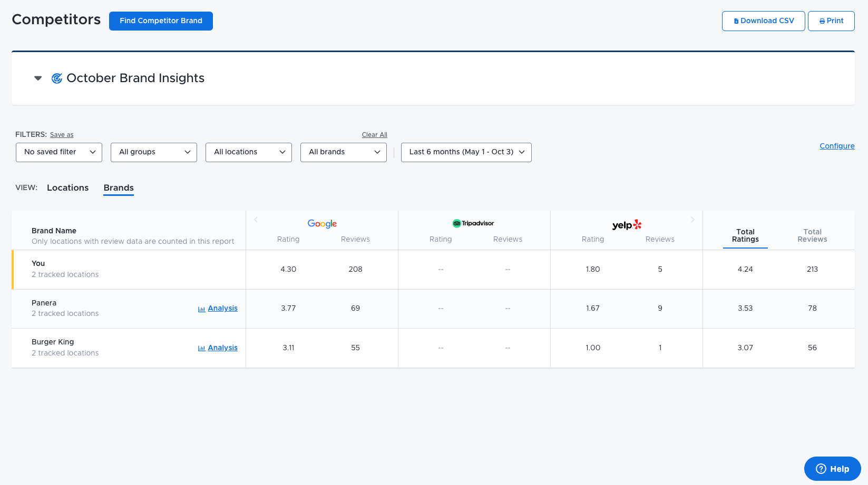Click the Yelp Rating column label
868x485 pixels.
point(593,239)
